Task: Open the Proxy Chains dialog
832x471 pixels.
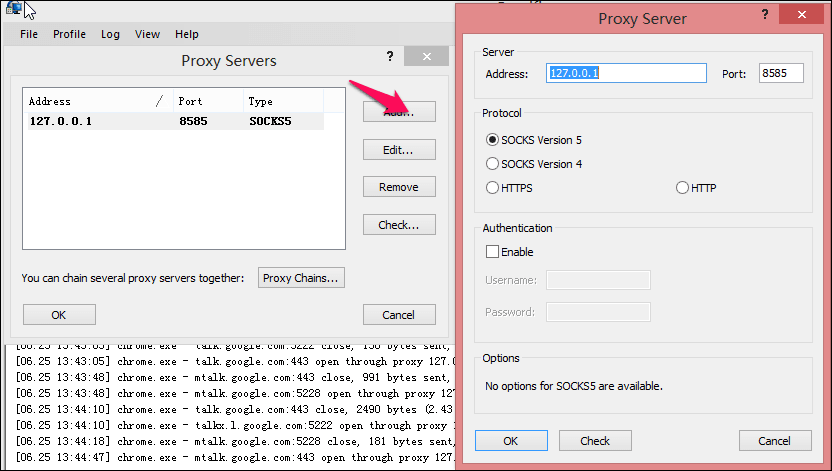Action: coord(301,278)
